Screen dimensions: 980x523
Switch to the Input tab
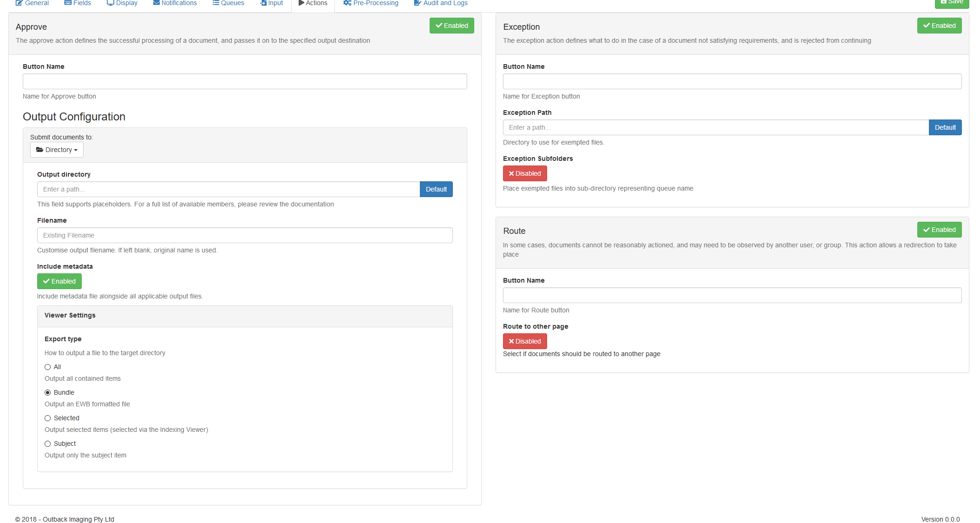click(271, 3)
